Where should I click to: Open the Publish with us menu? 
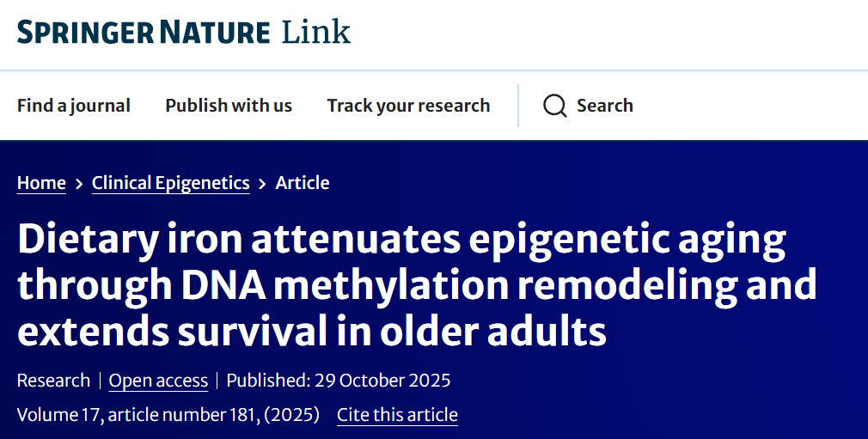(x=229, y=106)
